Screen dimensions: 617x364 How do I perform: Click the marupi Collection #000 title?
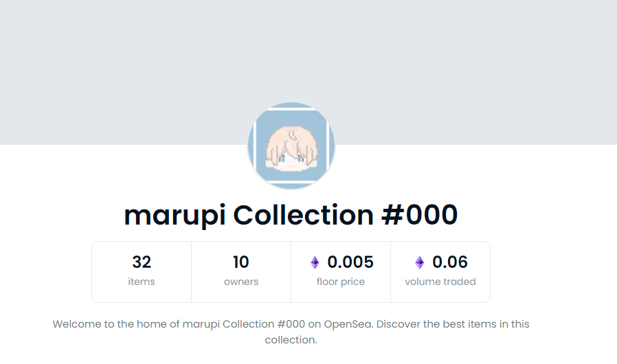(291, 215)
